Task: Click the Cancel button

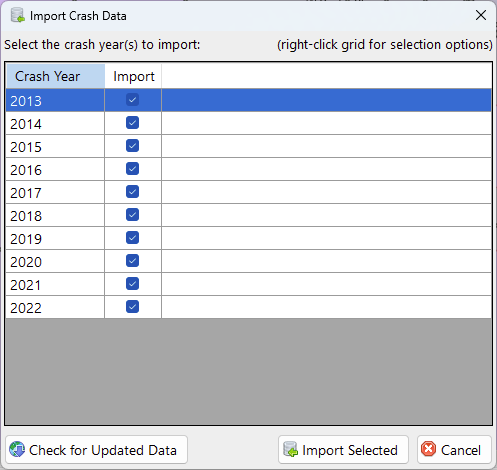Action: tap(454, 449)
